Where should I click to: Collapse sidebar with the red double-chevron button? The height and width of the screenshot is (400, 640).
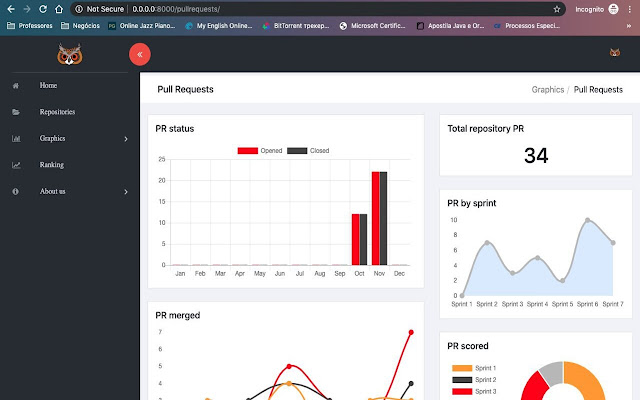[140, 54]
